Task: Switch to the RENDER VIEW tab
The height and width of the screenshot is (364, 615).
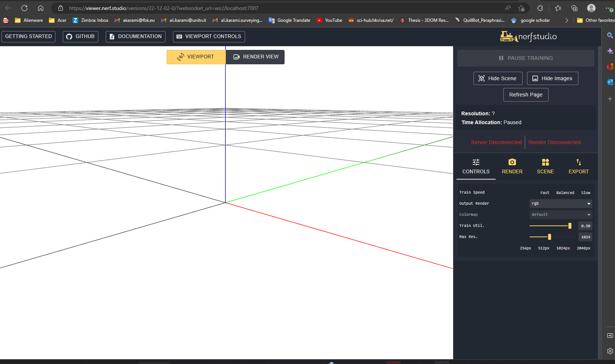Action: coord(255,57)
